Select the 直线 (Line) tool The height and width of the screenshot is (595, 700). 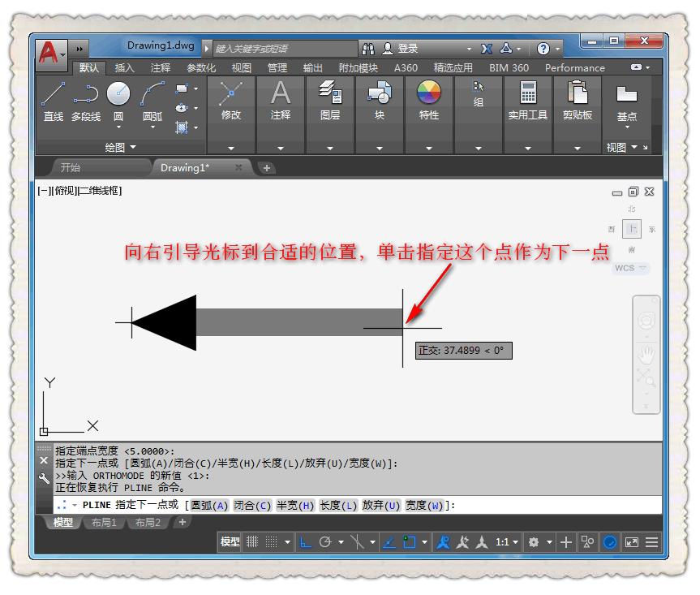54,101
